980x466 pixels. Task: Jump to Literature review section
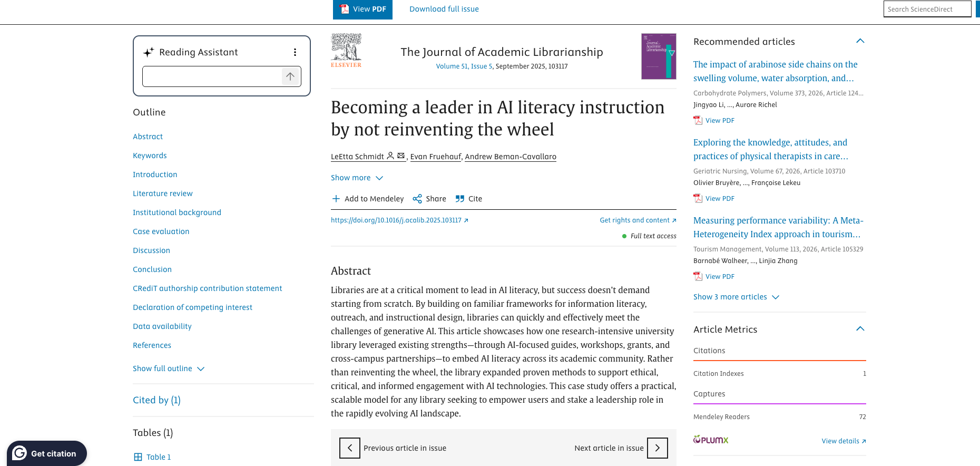(163, 193)
